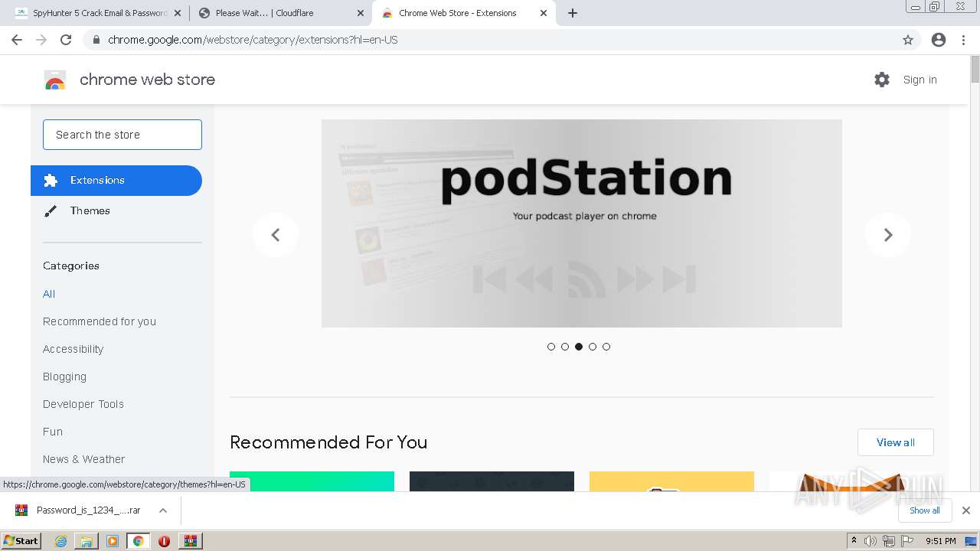980x551 pixels.
Task: Click the Recommended For You heading
Action: tap(328, 442)
